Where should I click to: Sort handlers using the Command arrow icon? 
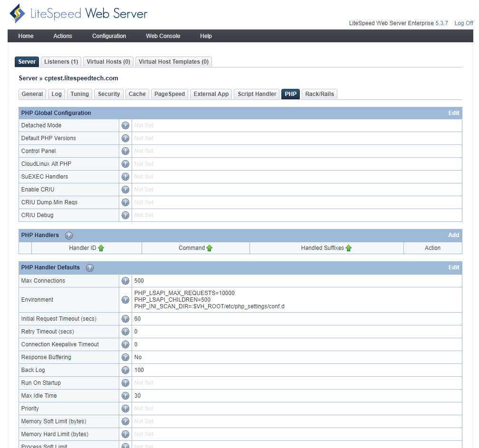(210, 248)
